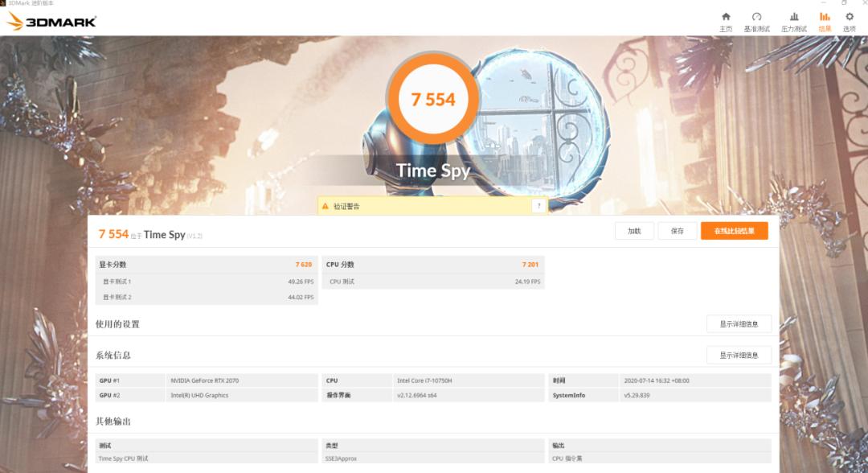The image size is (868, 473).
Task: Click the orange 在线比较结果 button
Action: click(x=734, y=231)
